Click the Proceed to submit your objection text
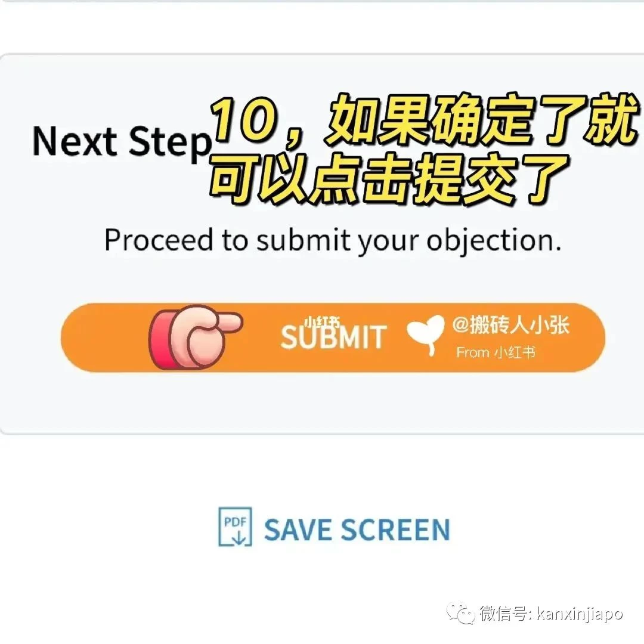Screen dimensions: 644x644 point(332,241)
